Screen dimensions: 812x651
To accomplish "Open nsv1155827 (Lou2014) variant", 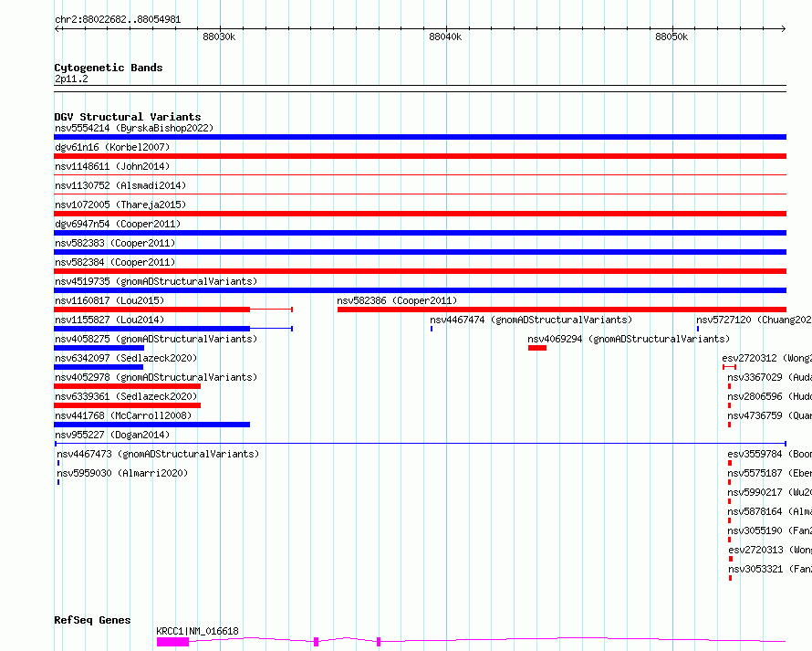I will click(109, 320).
